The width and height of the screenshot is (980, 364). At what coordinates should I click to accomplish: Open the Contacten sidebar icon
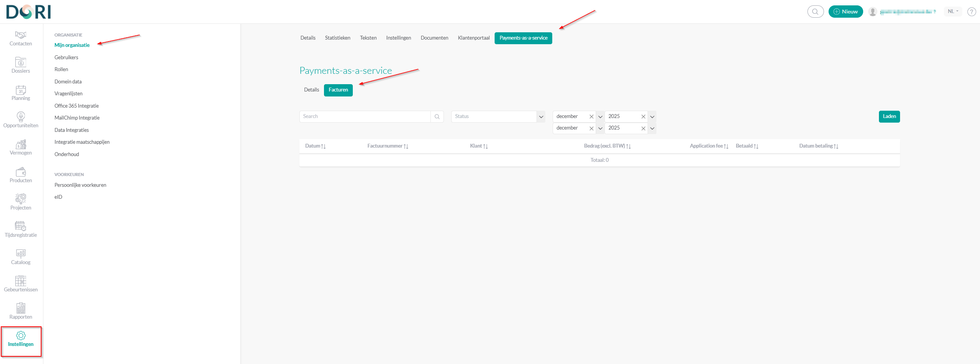(21, 35)
